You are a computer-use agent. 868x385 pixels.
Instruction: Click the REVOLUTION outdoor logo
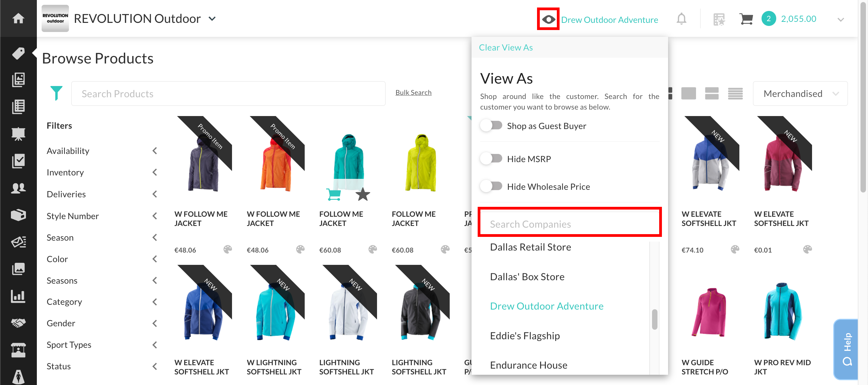55,18
